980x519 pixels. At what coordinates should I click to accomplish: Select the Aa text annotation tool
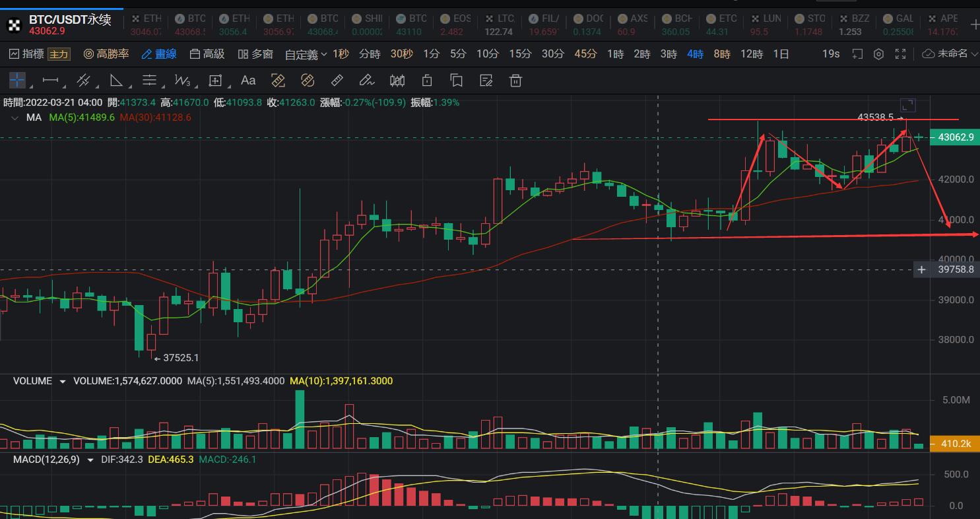coord(248,81)
